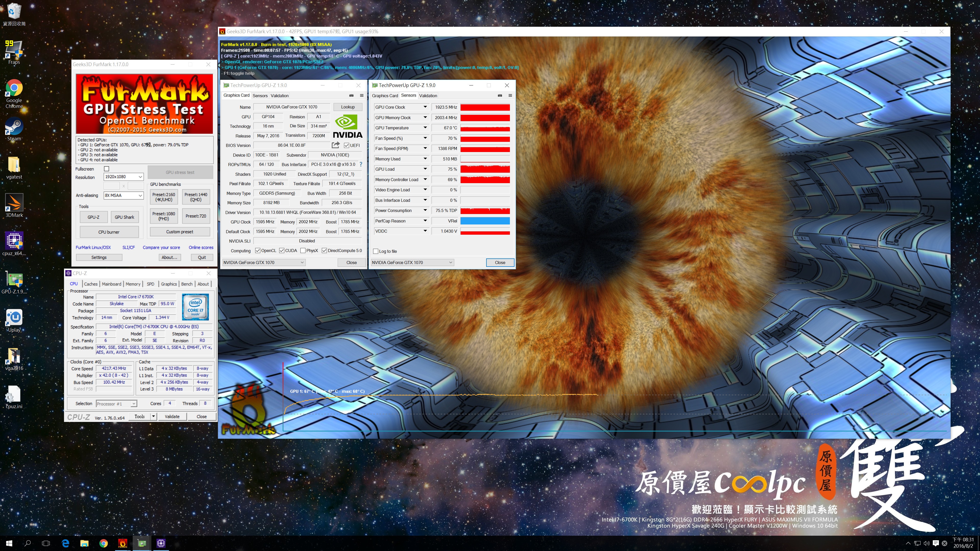Image resolution: width=980 pixels, height=551 pixels.
Task: Open the 3DMark desktop shortcut
Action: click(x=14, y=205)
